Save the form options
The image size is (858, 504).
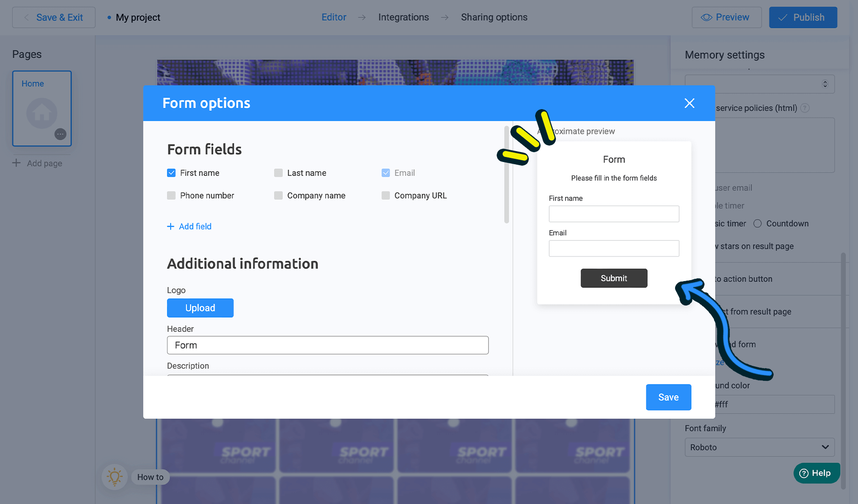[x=668, y=397]
